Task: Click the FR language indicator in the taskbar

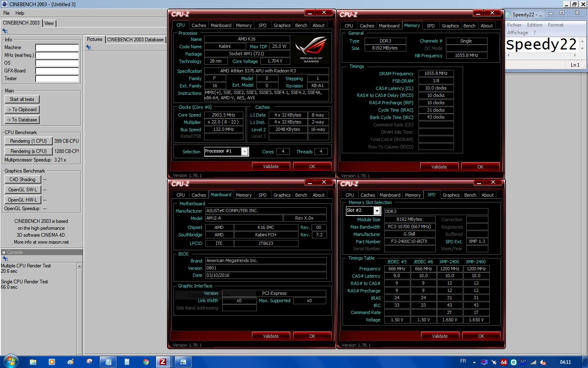Action: [463, 361]
